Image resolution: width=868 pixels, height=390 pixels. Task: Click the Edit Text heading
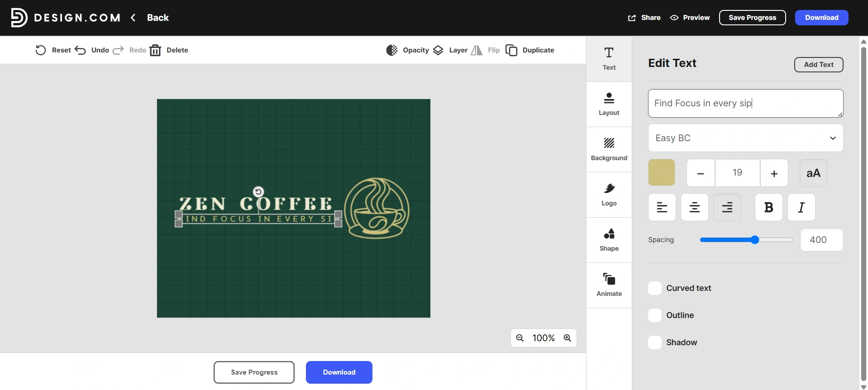(x=672, y=63)
